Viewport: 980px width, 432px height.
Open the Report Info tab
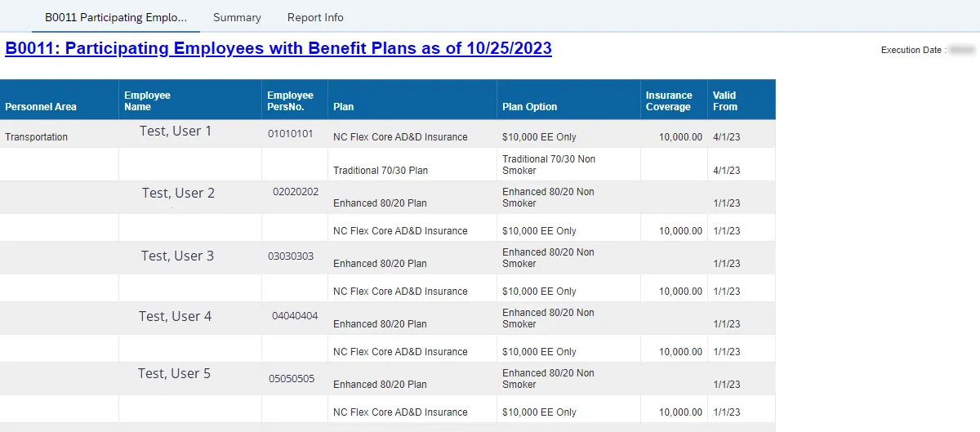[315, 17]
